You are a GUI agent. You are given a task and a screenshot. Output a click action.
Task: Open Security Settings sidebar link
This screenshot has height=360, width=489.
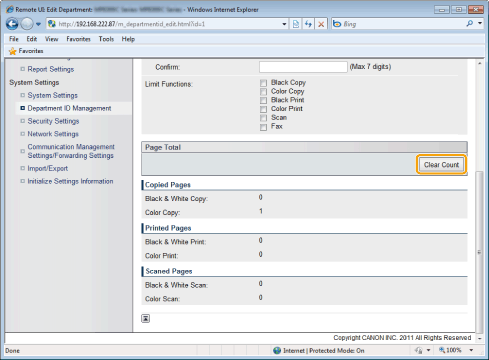point(53,121)
